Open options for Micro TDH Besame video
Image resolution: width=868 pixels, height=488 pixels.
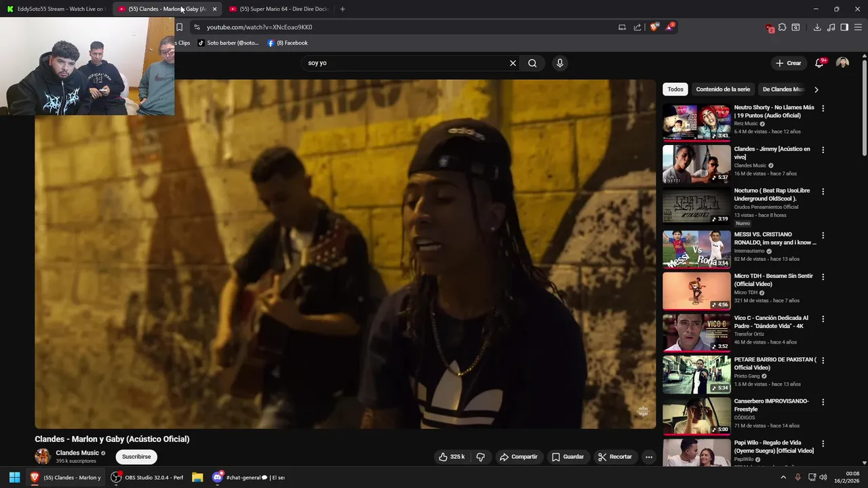click(823, 277)
